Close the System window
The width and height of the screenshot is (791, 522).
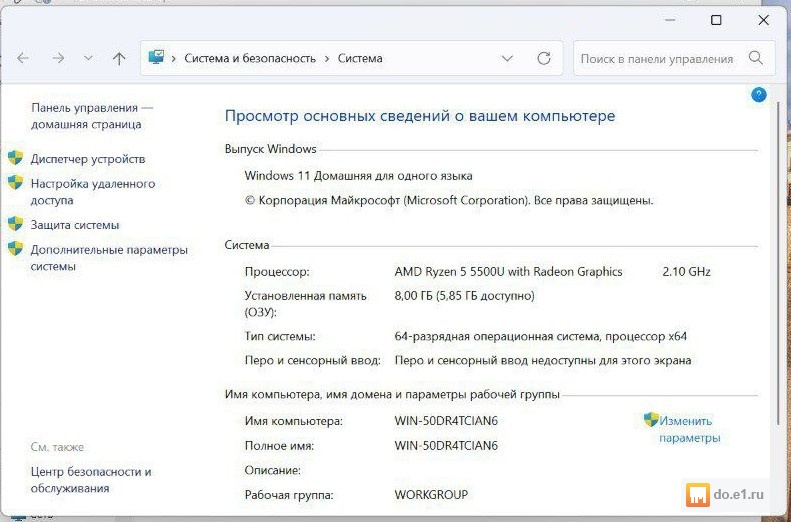coord(764,20)
